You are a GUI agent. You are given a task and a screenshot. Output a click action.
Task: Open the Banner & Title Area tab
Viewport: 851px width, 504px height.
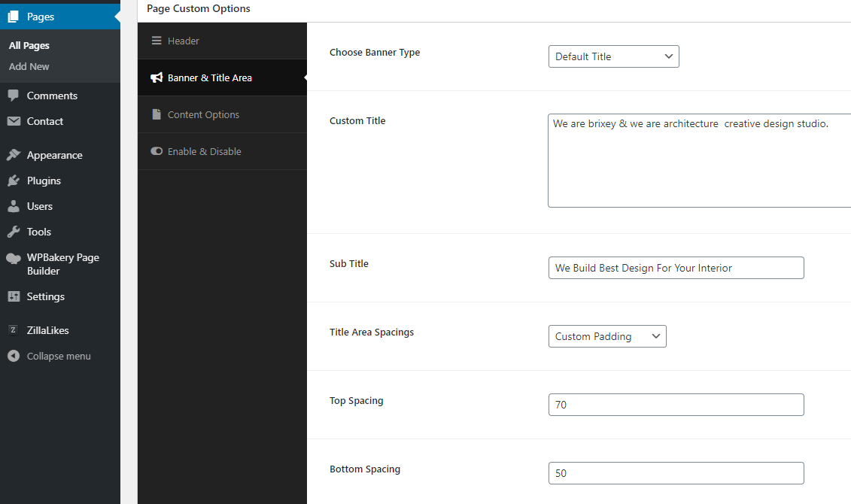tap(222, 77)
